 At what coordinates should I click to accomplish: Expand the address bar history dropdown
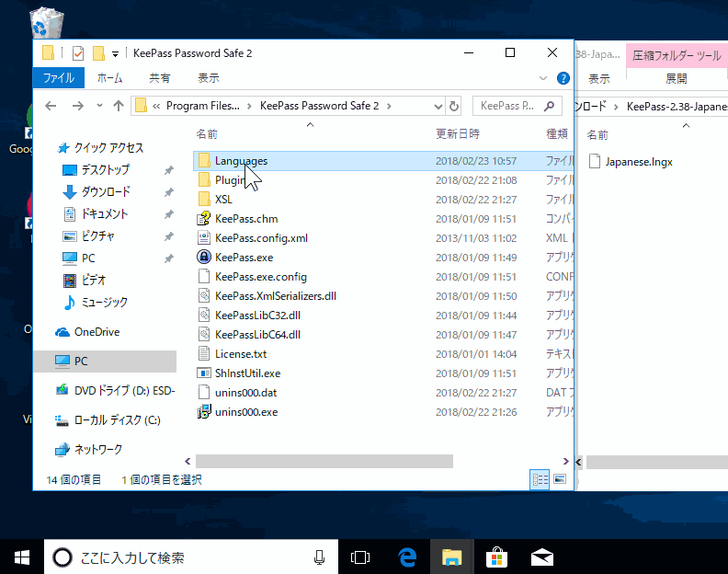438,107
